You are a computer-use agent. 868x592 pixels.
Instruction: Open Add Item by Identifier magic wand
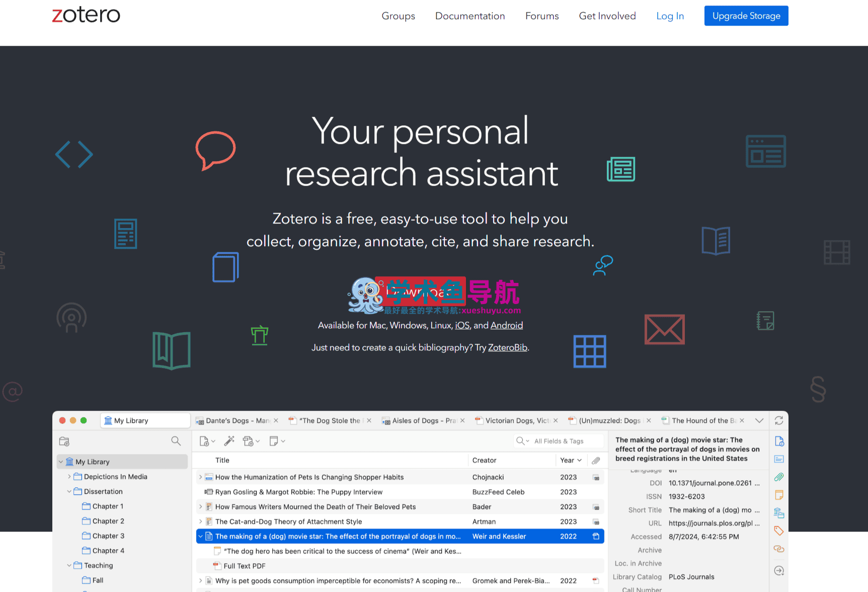(x=229, y=440)
